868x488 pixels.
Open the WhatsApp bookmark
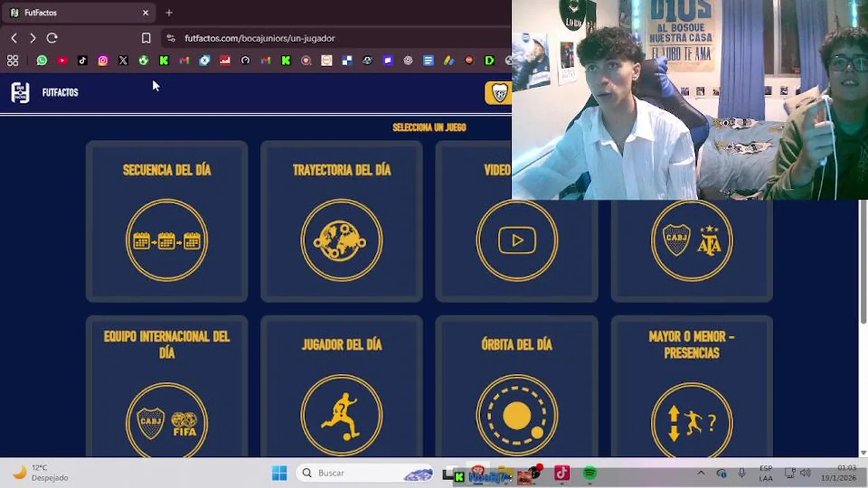(x=42, y=61)
